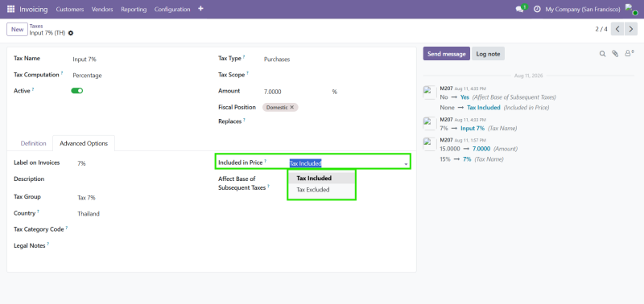
Task: Click the help mark next to Country
Action: [x=38, y=212]
